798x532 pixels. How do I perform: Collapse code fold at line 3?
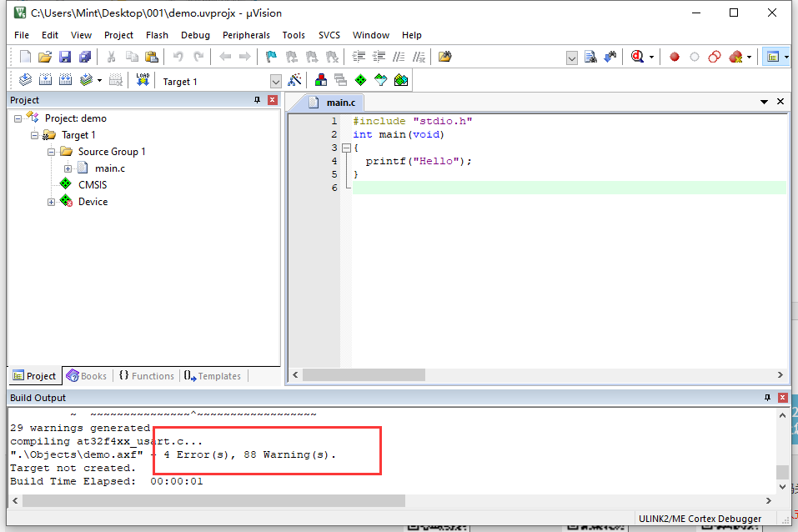[x=347, y=148]
